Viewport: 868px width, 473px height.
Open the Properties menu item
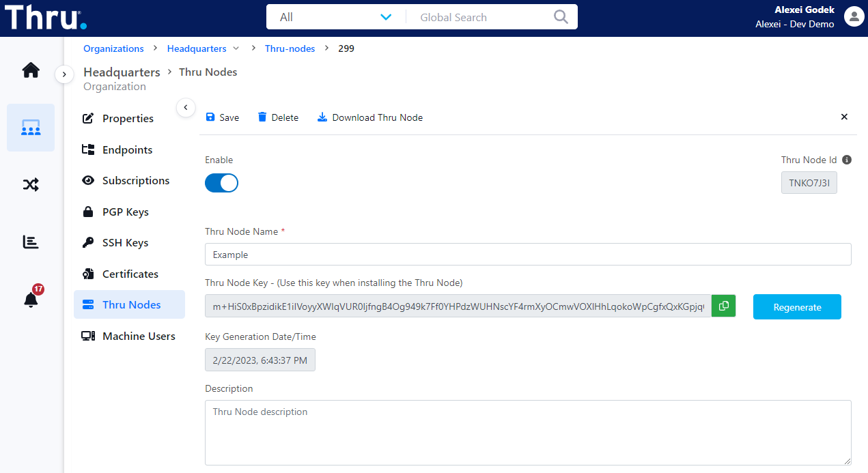[129, 119]
